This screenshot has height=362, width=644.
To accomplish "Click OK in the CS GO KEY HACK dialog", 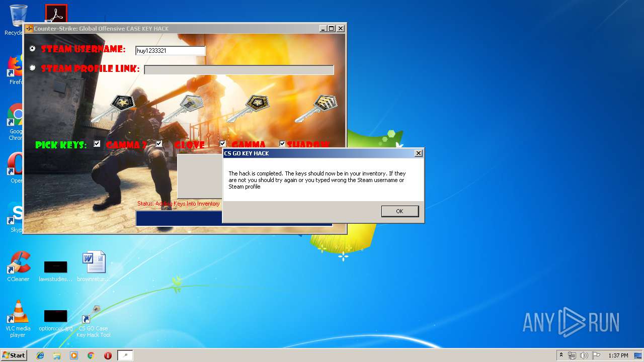I will (399, 211).
